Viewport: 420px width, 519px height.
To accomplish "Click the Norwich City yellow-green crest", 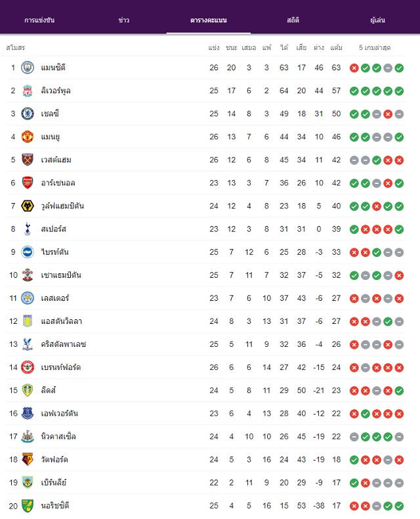I will (x=28, y=505).
